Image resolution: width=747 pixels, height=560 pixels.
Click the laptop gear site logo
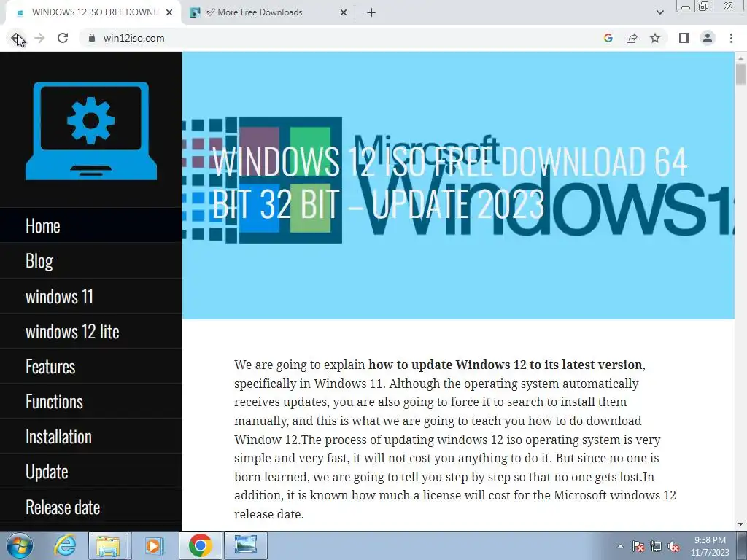pyautogui.click(x=91, y=131)
